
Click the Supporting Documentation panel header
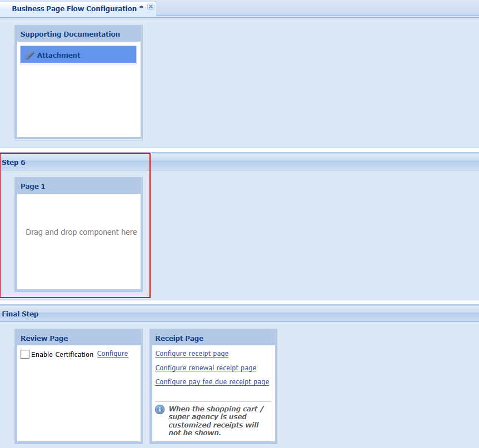[x=70, y=34]
